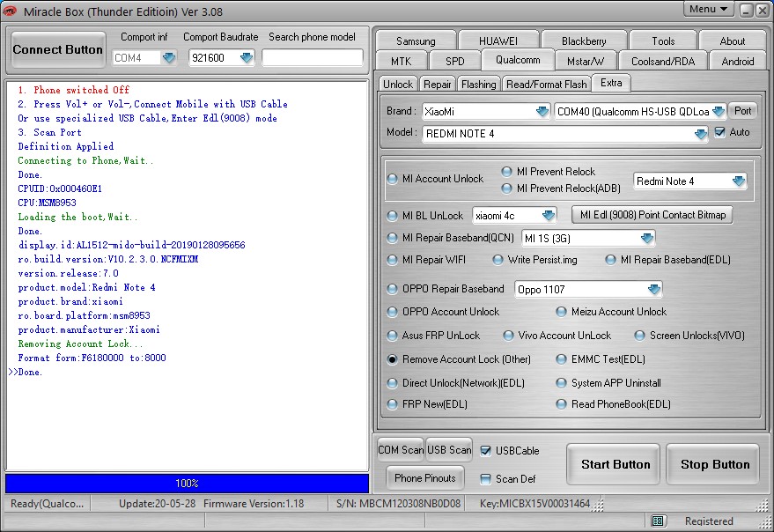Image resolution: width=774 pixels, height=532 pixels.
Task: Select System APP Uninstall option
Action: pyautogui.click(x=561, y=383)
